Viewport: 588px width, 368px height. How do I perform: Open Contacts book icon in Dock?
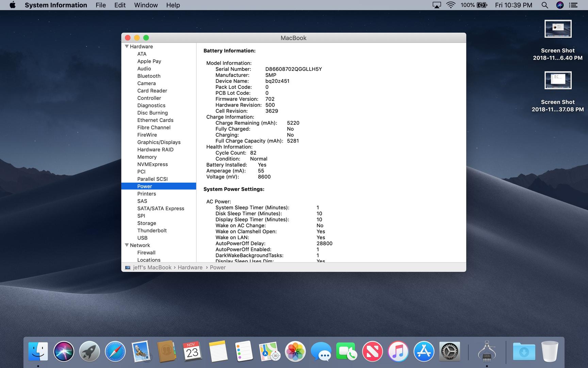pyautogui.click(x=166, y=351)
